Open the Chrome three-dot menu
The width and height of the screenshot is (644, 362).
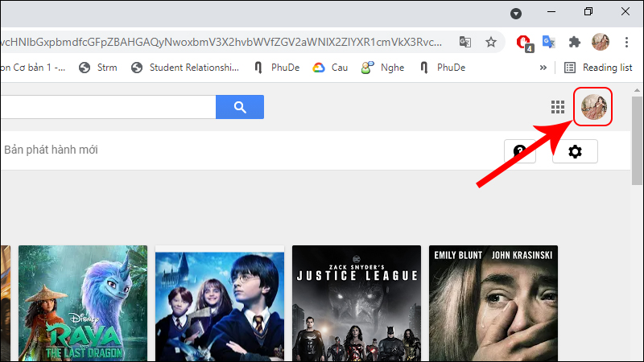tap(626, 42)
